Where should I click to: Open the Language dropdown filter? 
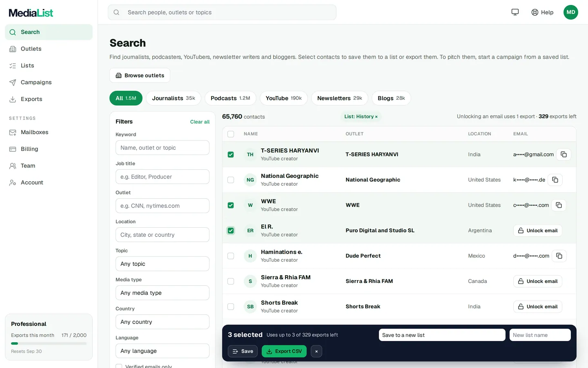[x=163, y=351]
